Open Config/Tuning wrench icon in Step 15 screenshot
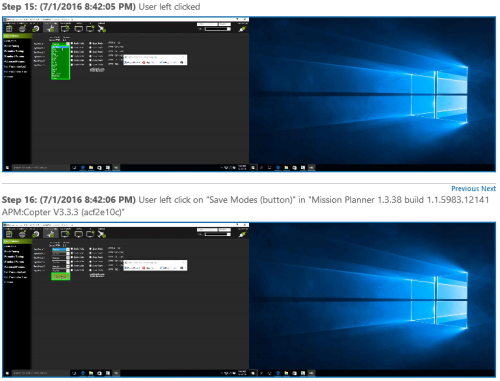Viewport: 500px width, 381px height. click(x=51, y=29)
